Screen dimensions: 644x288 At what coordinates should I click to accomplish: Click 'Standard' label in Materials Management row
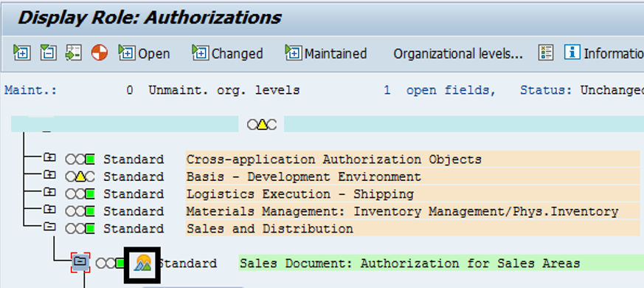134,211
